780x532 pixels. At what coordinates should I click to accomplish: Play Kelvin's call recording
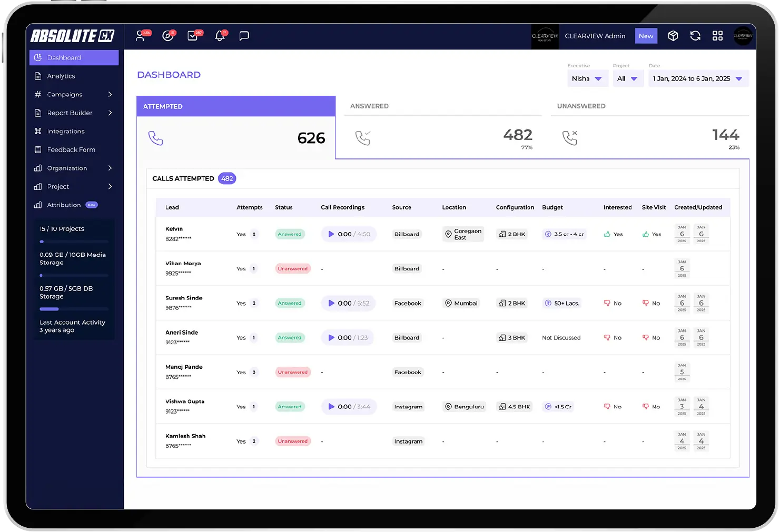coord(331,234)
